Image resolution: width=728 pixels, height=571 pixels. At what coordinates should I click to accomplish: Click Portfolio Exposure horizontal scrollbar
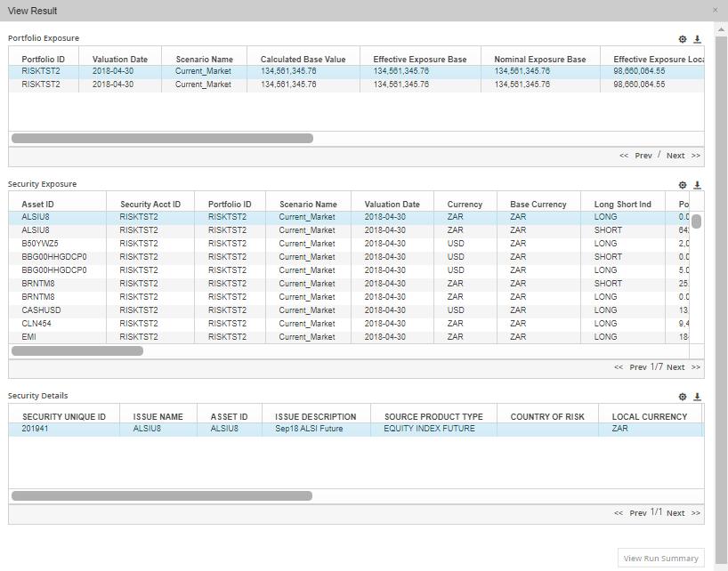[162, 139]
